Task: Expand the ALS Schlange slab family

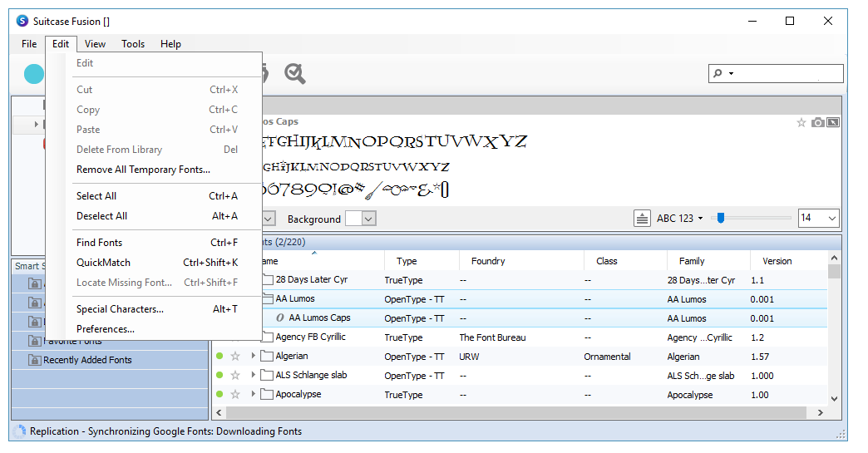Action: 253,375
